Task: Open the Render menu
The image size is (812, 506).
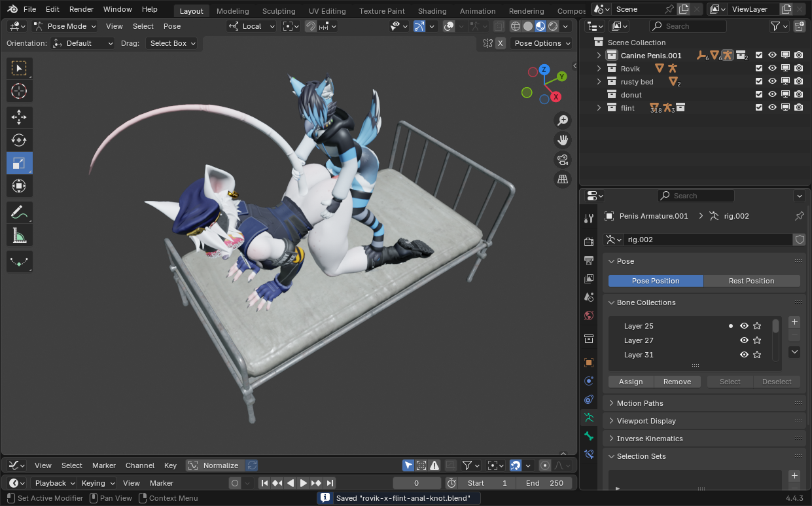Action: click(81, 9)
